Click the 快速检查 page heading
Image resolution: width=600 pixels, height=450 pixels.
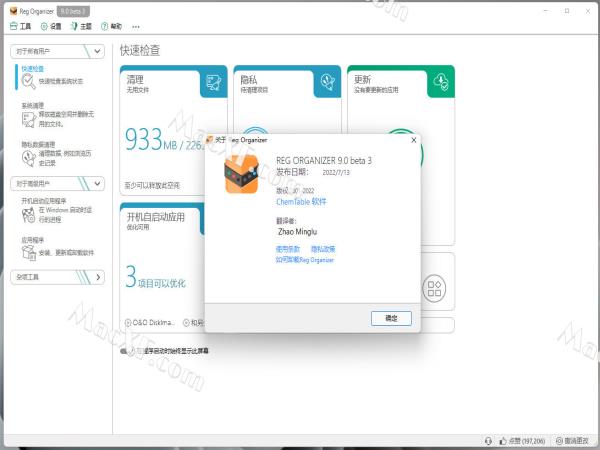click(140, 50)
